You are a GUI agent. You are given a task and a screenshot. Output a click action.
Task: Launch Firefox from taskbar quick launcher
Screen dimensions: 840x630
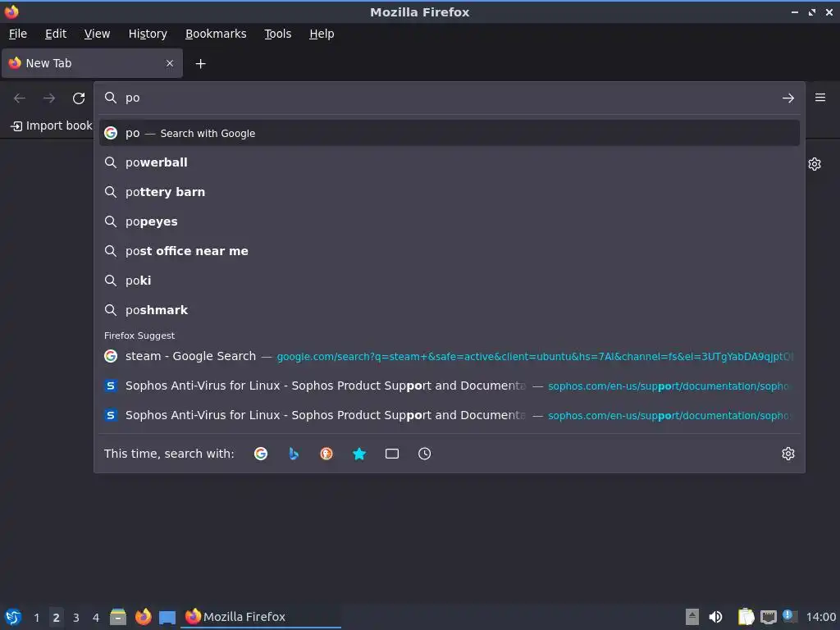click(x=143, y=617)
